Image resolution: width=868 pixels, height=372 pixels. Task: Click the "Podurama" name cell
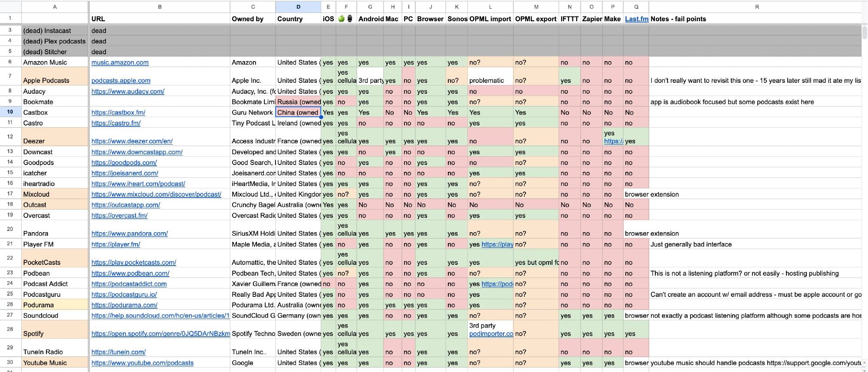(55, 305)
